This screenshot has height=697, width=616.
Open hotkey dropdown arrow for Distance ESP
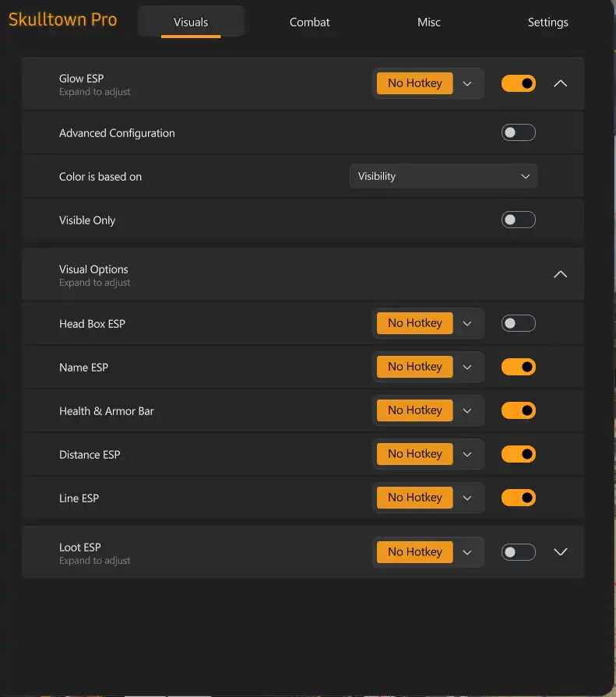coord(467,454)
